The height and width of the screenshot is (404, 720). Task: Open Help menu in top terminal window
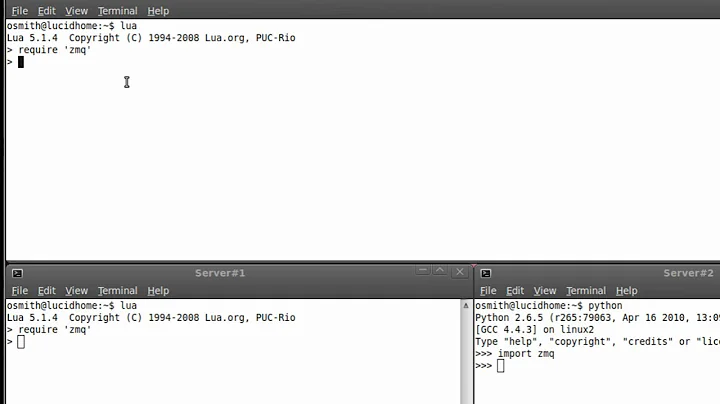click(x=158, y=11)
